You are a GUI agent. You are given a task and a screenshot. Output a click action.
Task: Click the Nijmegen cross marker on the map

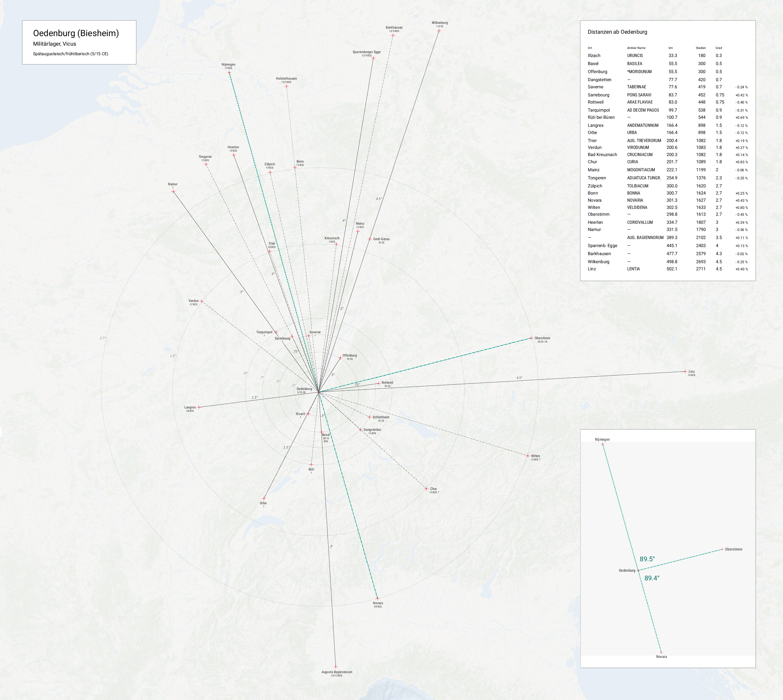229,72
